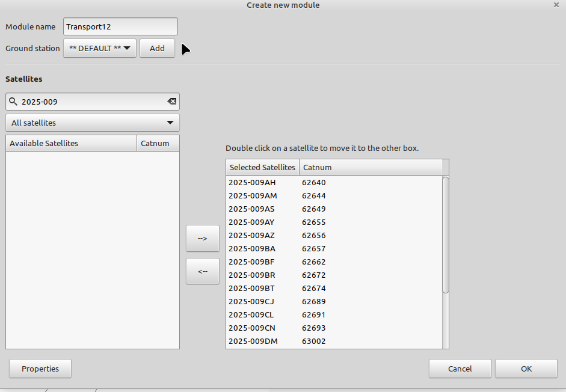Expand the All satellites group dropdown

click(x=93, y=123)
